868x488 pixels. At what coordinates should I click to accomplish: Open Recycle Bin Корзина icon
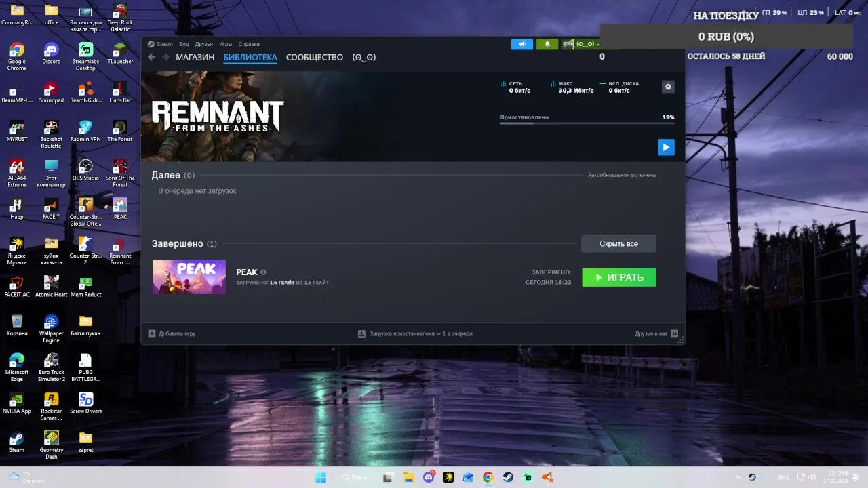coord(17,325)
